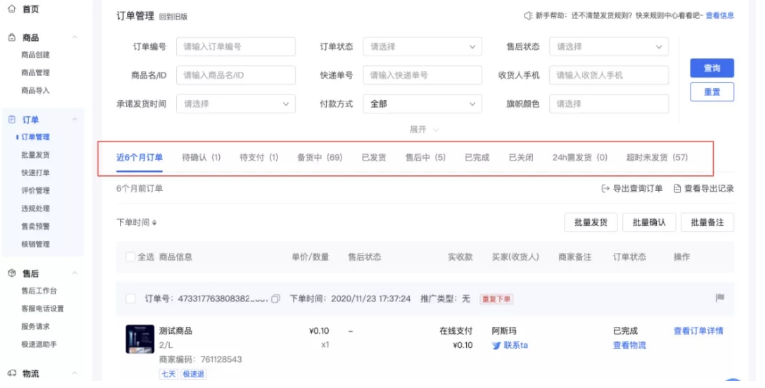Image resolution: width=765 pixels, height=388 pixels.
Task: Tick checkbox for order 473317763808382
Action: pos(130,298)
